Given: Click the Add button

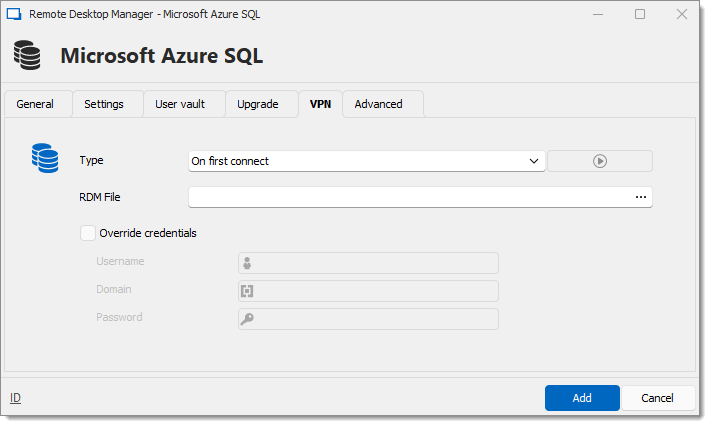Looking at the screenshot, I should [582, 398].
